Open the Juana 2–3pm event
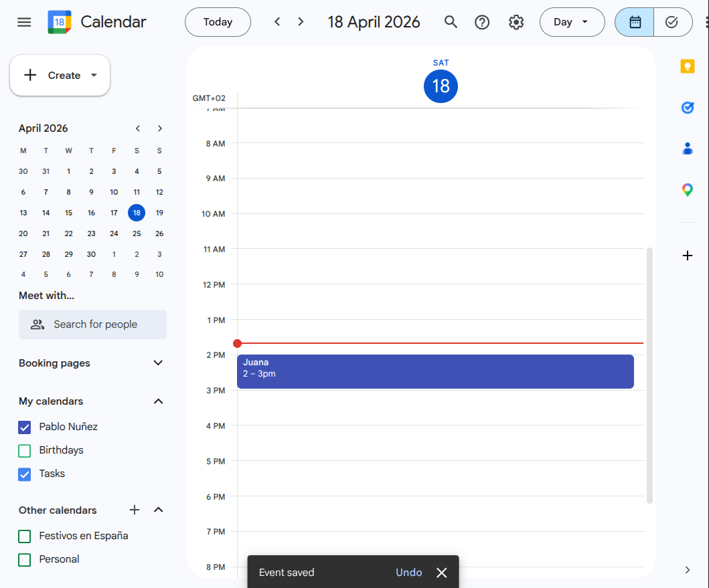Image resolution: width=709 pixels, height=588 pixels. (435, 371)
